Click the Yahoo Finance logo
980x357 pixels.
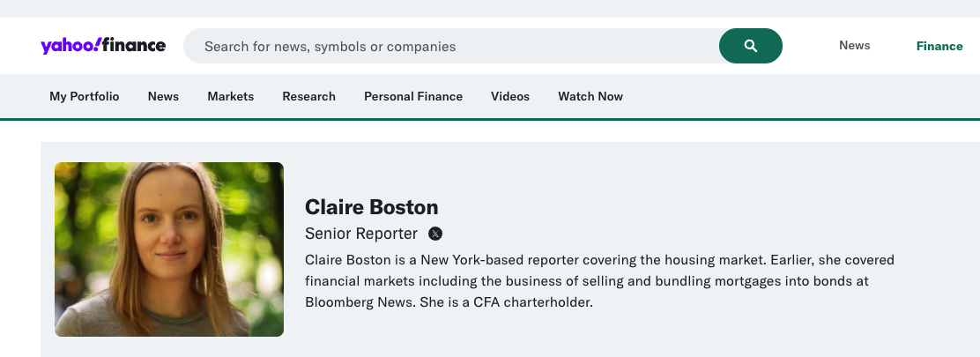103,46
